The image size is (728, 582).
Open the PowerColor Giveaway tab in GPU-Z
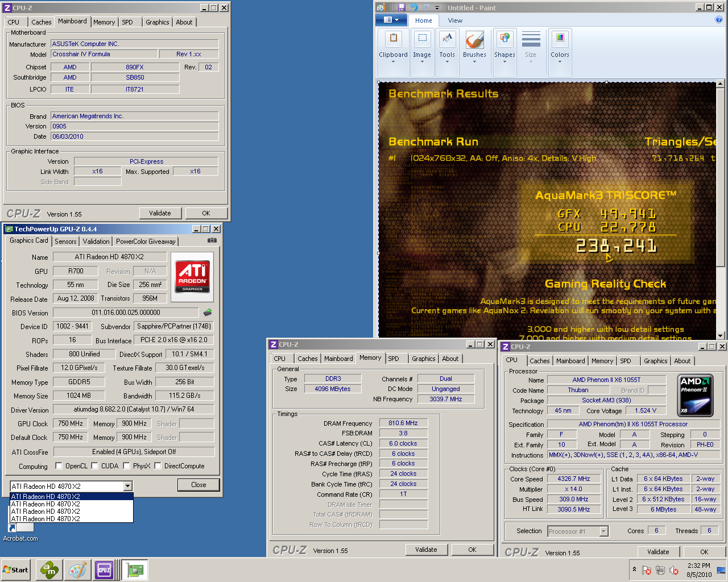pos(146,242)
